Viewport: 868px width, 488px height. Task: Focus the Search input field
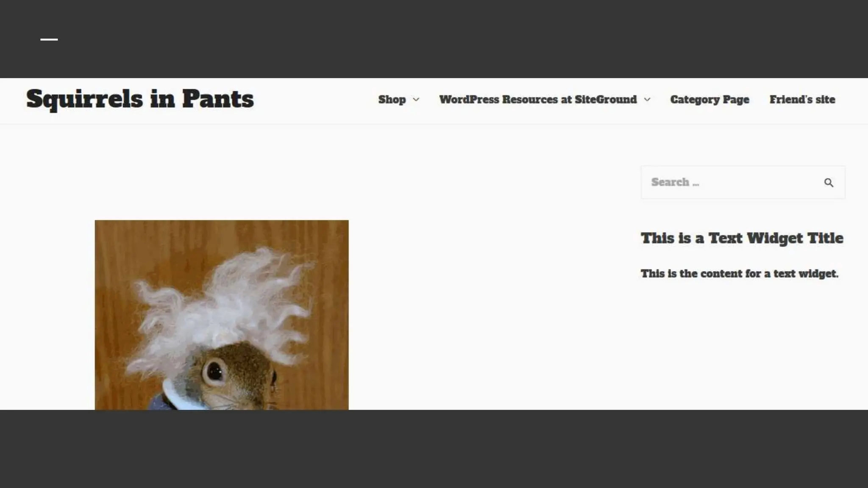point(743,182)
